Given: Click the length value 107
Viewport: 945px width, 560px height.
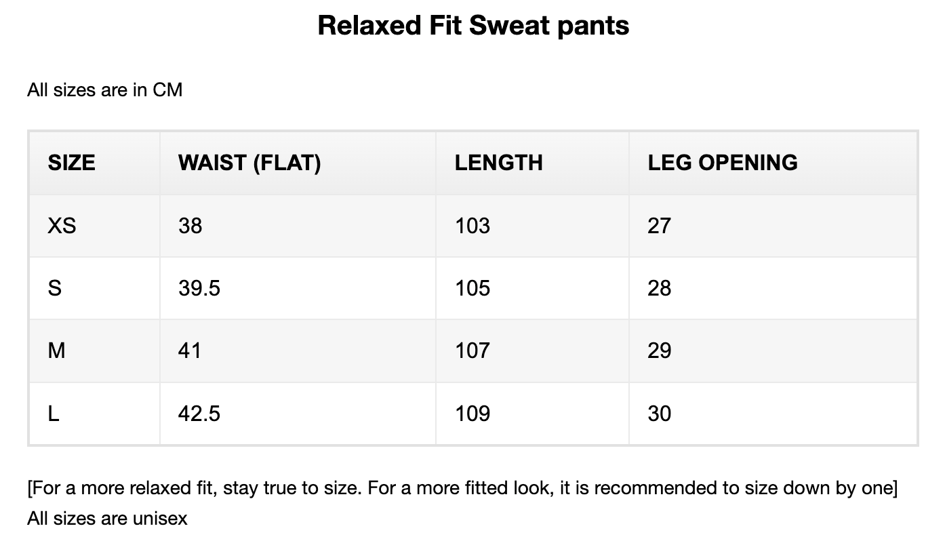Looking at the screenshot, I should tap(472, 351).
